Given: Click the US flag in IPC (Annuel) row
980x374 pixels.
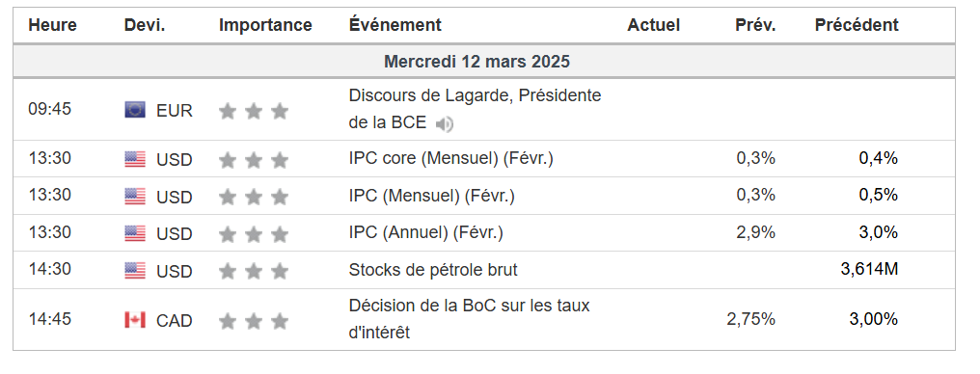Looking at the screenshot, I should click(x=135, y=233).
